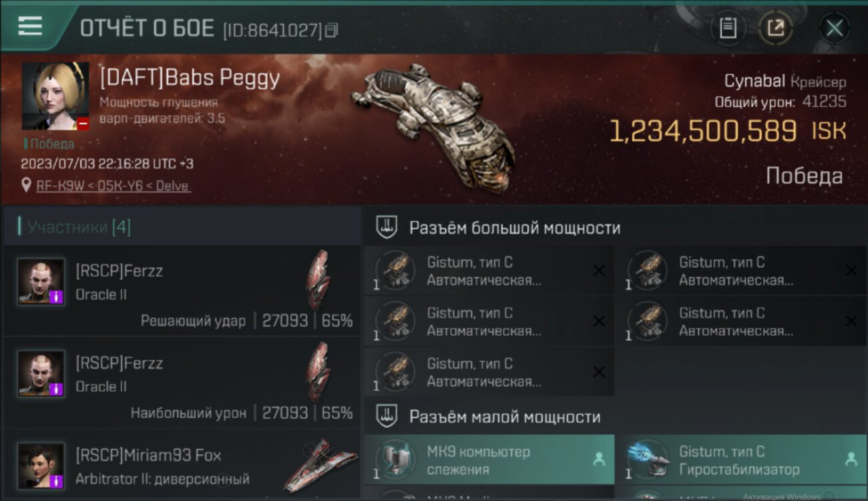The width and height of the screenshot is (868, 501).
Task: Copy the battle report ID
Action: coord(332,30)
